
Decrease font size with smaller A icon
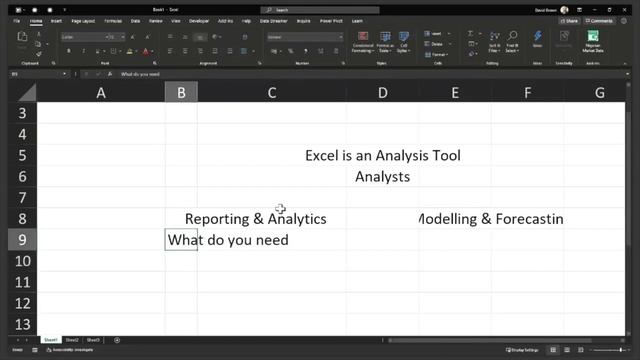(x=147, y=37)
